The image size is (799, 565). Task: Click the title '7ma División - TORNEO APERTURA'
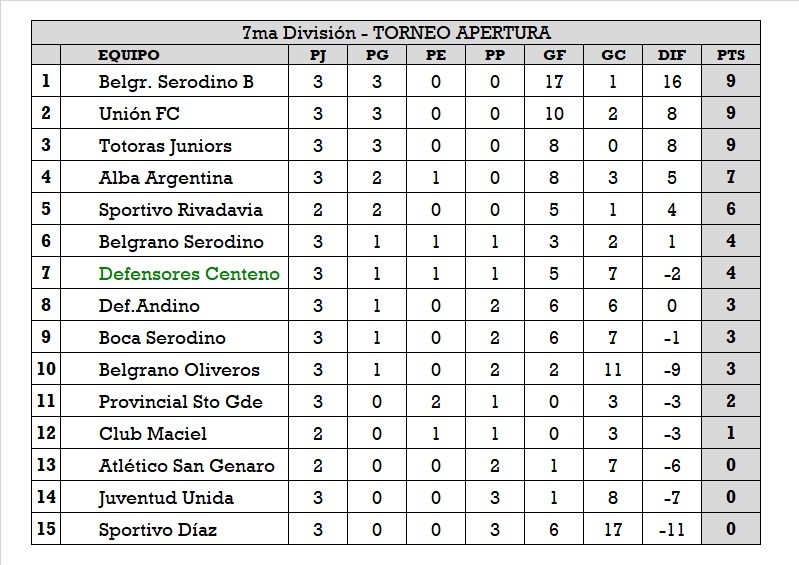click(396, 33)
